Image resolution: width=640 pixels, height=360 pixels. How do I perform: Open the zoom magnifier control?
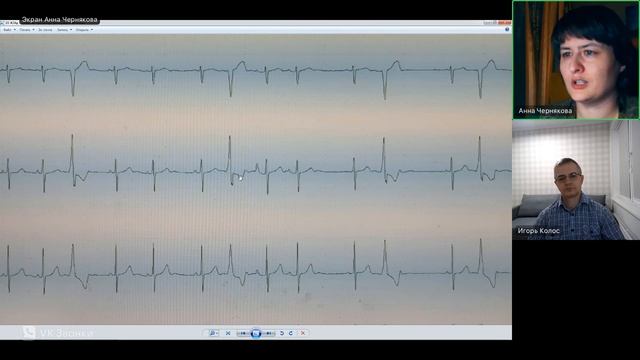pyautogui.click(x=213, y=333)
